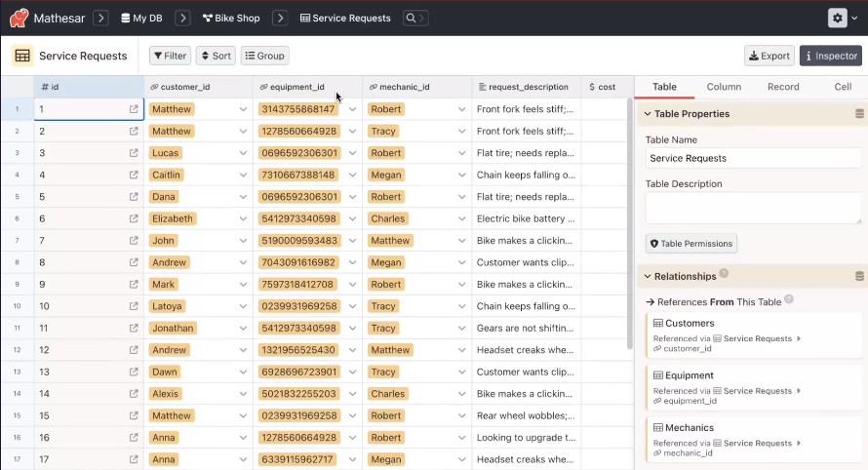This screenshot has height=470, width=868.
Task: Export the table data
Action: tap(769, 56)
